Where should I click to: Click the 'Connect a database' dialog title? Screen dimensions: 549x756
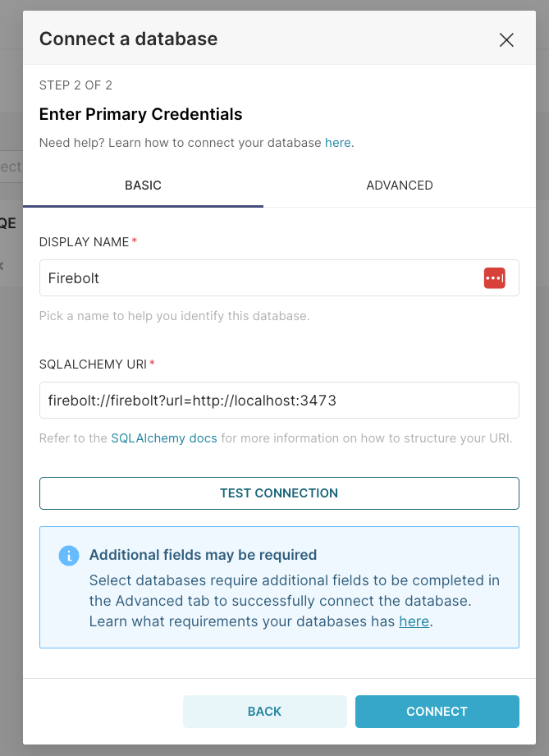pos(128,39)
